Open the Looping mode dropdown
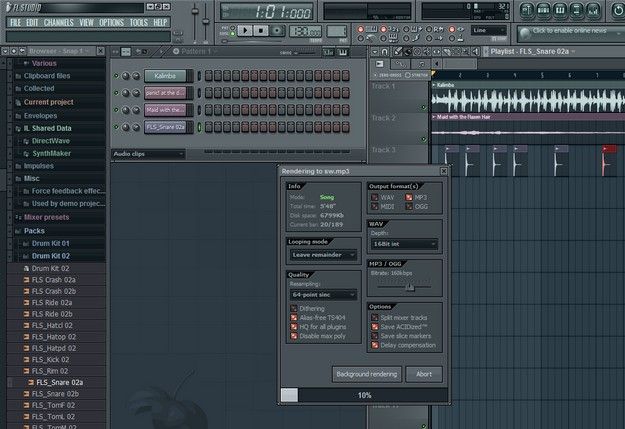This screenshot has height=429, width=625. coord(323,255)
